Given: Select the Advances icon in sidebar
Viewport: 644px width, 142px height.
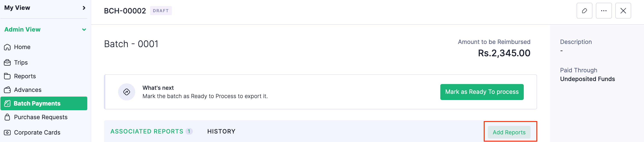Looking at the screenshot, I should [7, 90].
